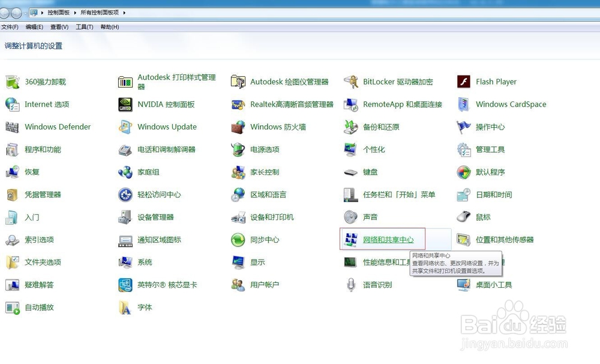Screen dimensions: 600x364
Task: Open Internet 选项 globe icon
Action: click(12, 104)
